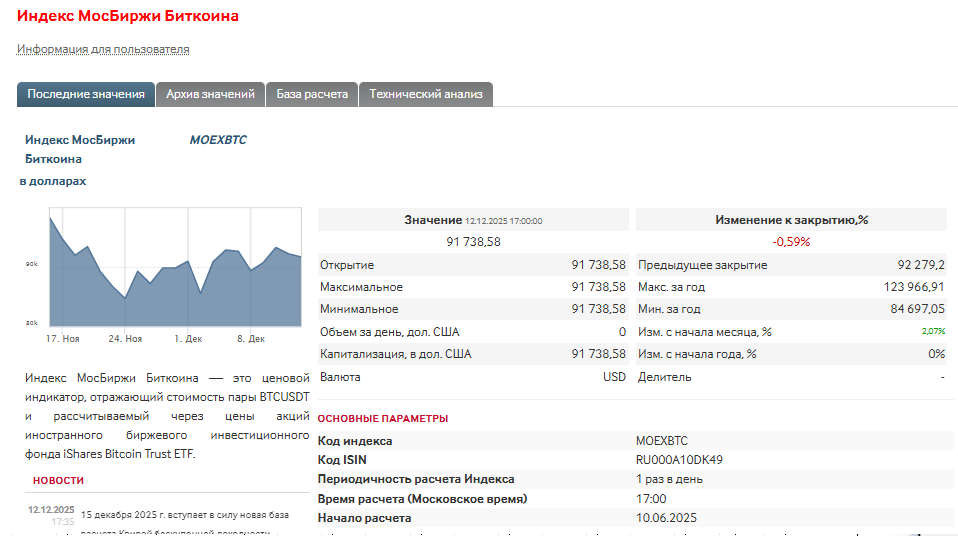Click ISIN code RU000A10DK49
The width and height of the screenshot is (958, 536).
[x=679, y=460]
